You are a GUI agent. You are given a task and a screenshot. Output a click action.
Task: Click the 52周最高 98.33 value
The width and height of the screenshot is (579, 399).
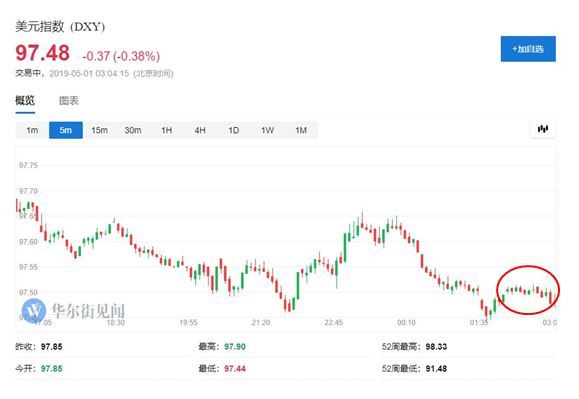[436, 347]
